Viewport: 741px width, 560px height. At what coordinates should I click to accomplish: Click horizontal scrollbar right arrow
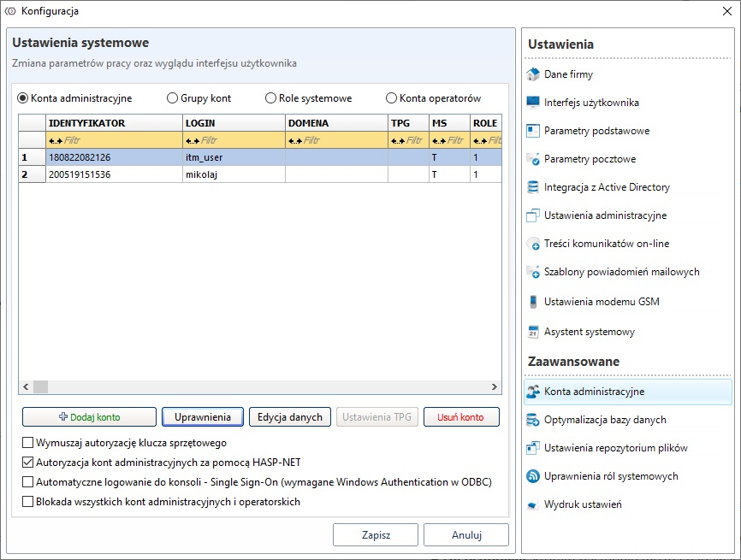(x=495, y=386)
